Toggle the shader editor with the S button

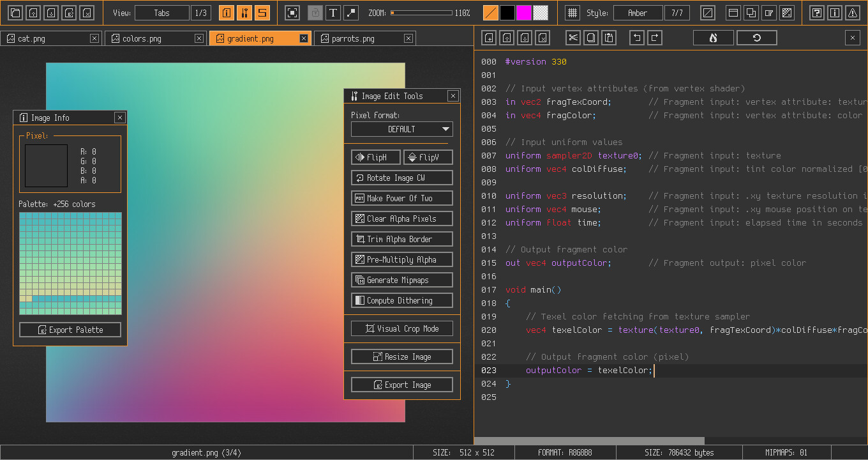point(262,11)
